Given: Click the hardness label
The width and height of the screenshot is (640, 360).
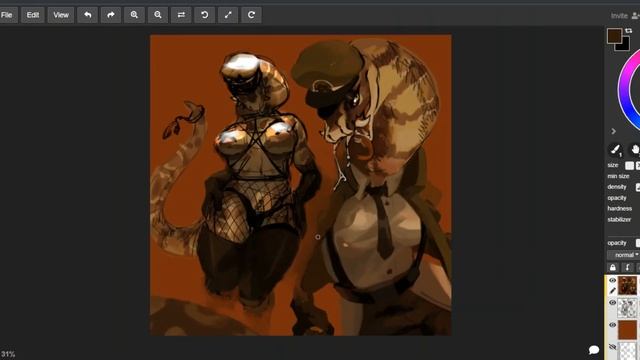Looking at the screenshot, I should pyautogui.click(x=619, y=209).
